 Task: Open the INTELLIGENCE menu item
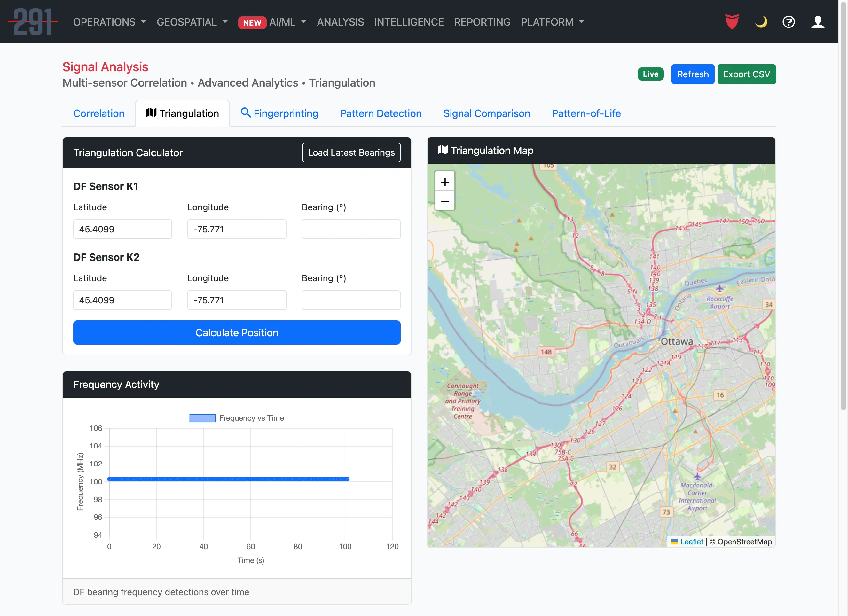409,22
